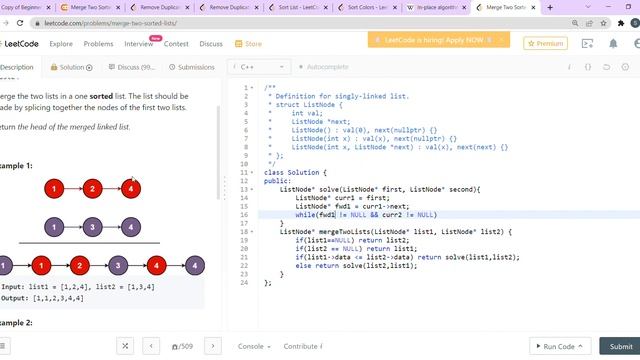Open LeetCode playground terminal icon

587,44
